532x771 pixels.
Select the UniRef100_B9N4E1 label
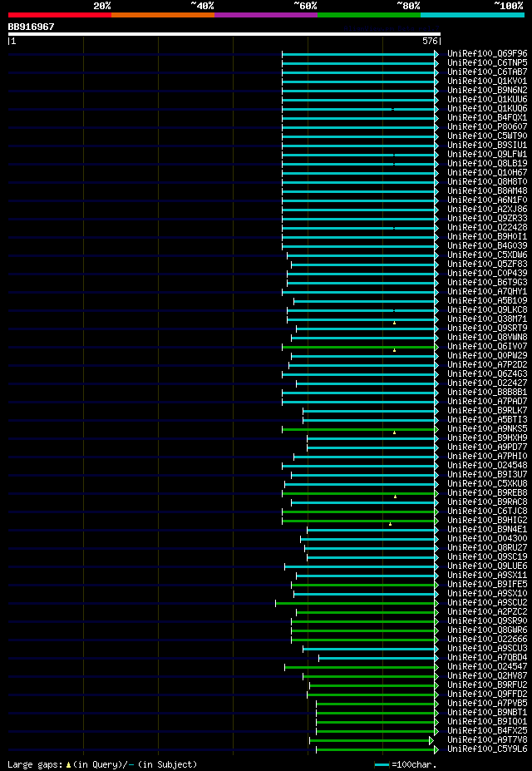[487, 530]
